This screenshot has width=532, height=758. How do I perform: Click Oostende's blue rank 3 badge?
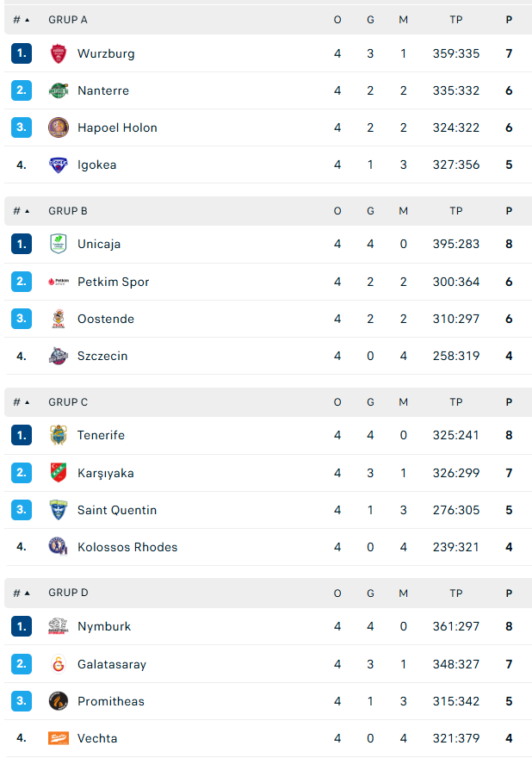(22, 319)
